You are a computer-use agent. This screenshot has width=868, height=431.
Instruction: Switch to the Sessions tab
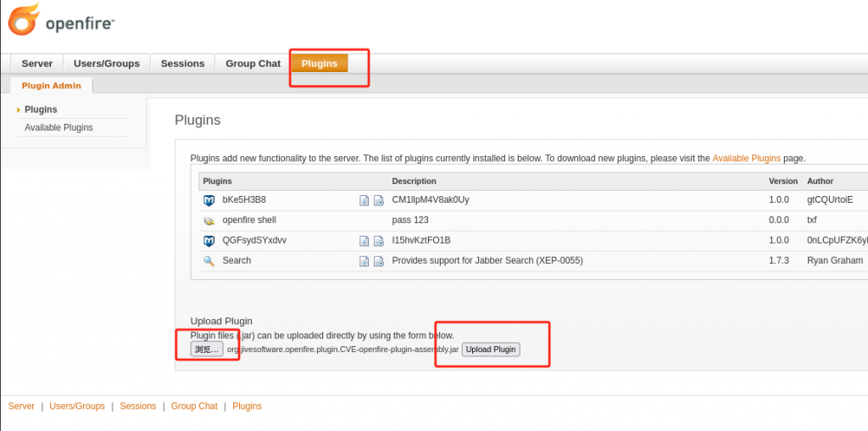tap(183, 64)
